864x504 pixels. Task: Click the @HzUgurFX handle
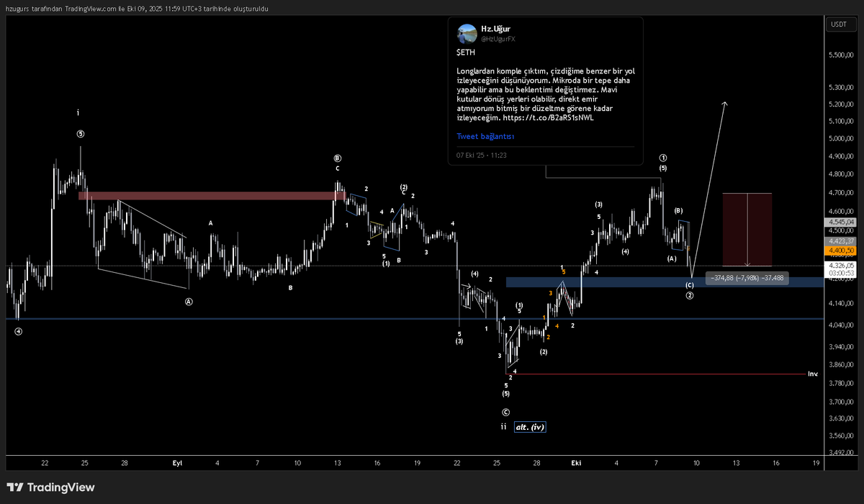[x=498, y=38]
